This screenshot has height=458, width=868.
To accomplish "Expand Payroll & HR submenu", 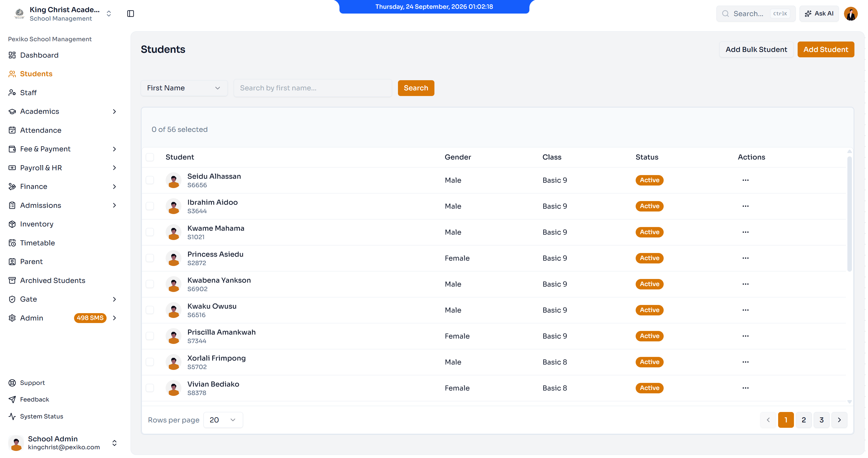I will pos(63,168).
